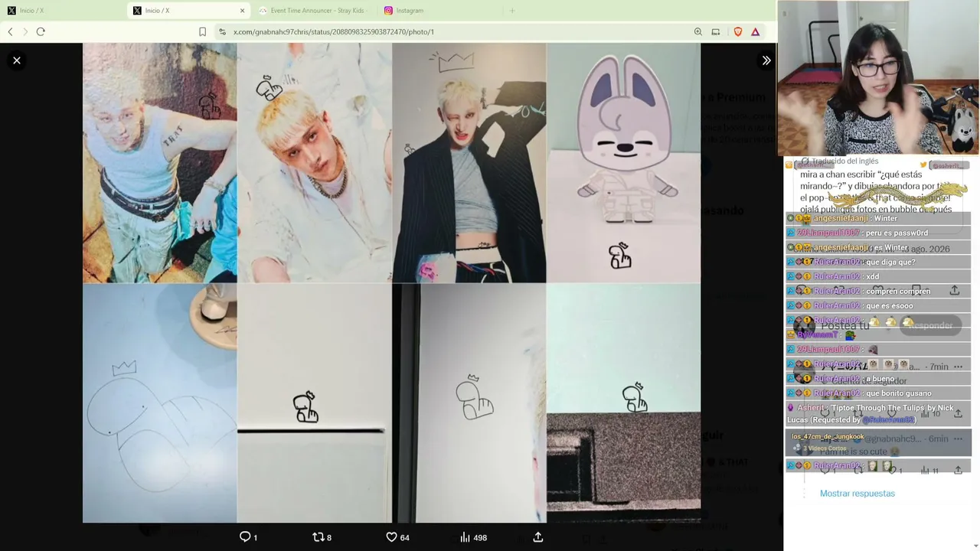Viewport: 980px width, 551px height.
Task: Open bottom doodle image beside dark edge
Action: pos(469,403)
